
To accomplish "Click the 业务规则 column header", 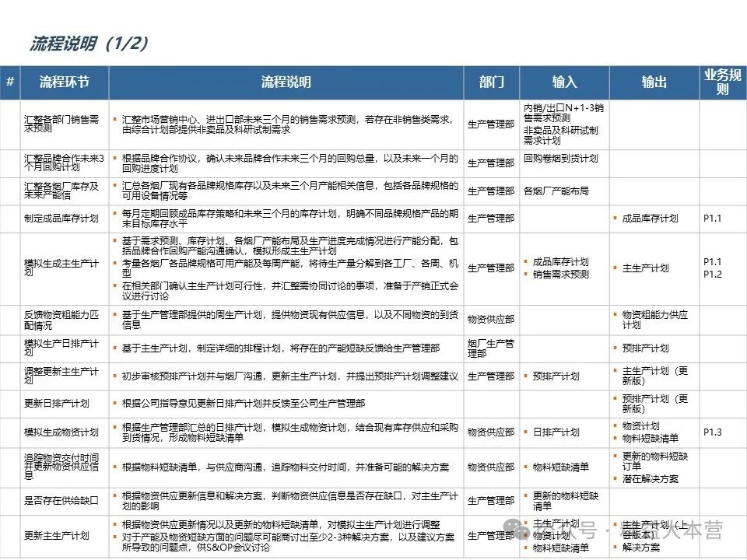I will [722, 82].
